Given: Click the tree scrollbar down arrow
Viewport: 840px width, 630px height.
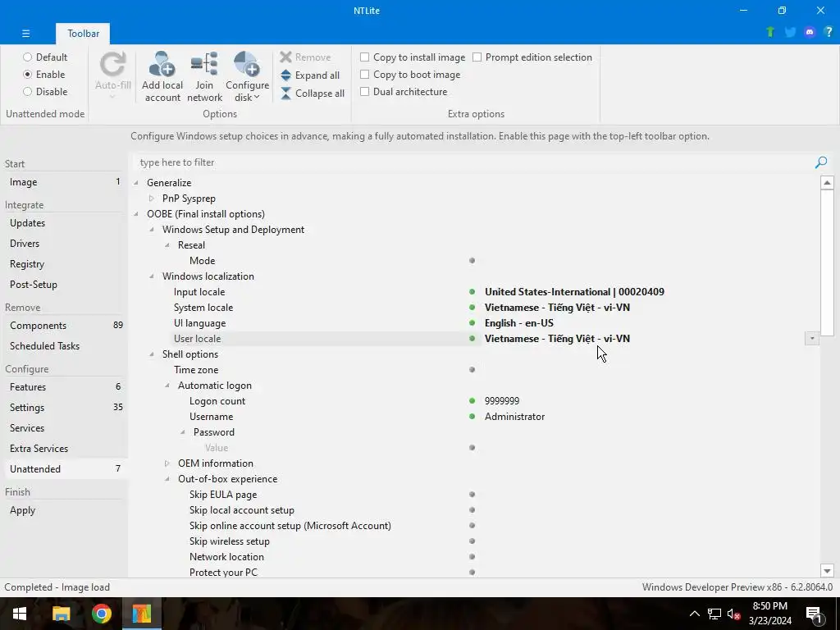Looking at the screenshot, I should [x=827, y=571].
